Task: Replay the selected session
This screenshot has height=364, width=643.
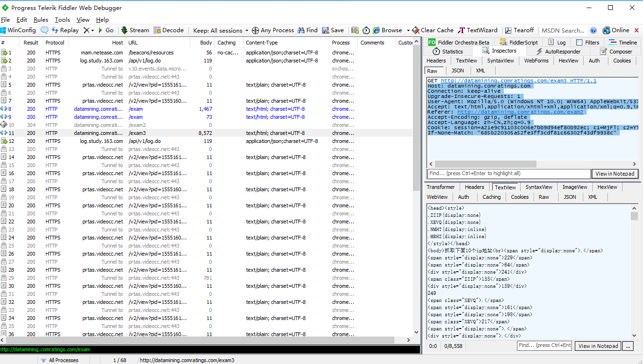Action: [65, 30]
